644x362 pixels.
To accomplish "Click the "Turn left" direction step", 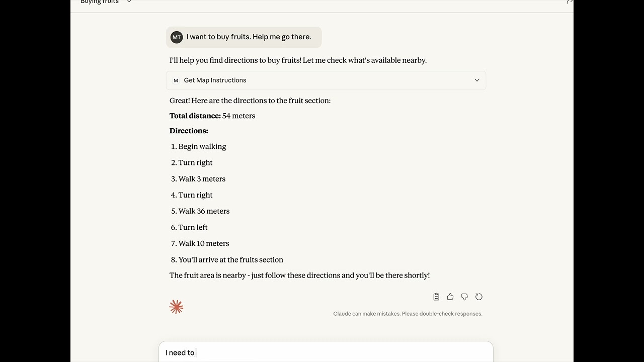I will pos(193,227).
